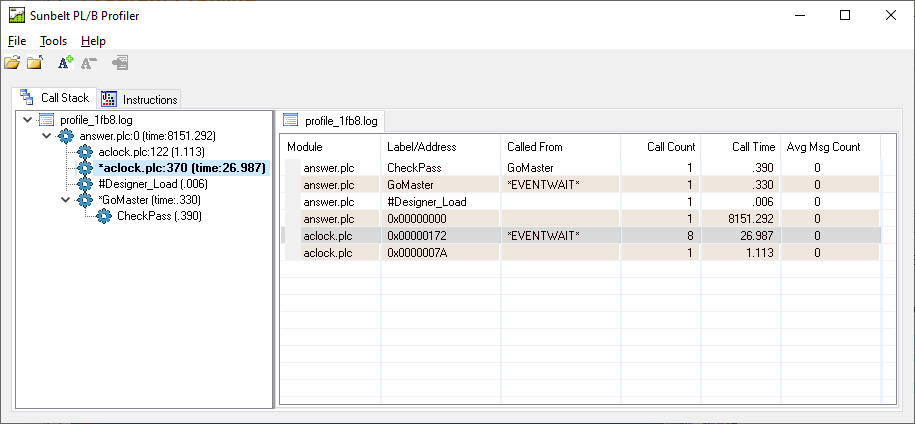The height and width of the screenshot is (424, 915).
Task: Decrease font size with A- icon
Action: 88,63
